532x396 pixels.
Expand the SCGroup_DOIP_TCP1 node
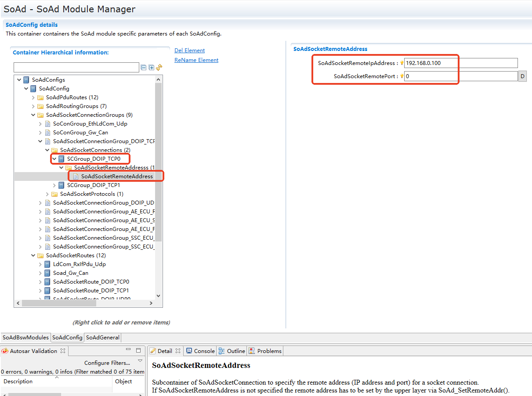tap(54, 185)
